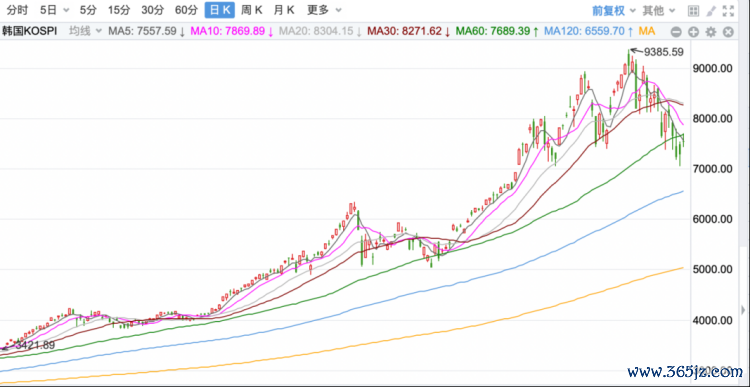Select the 60分 interval tab
750x387 pixels.
(186, 10)
